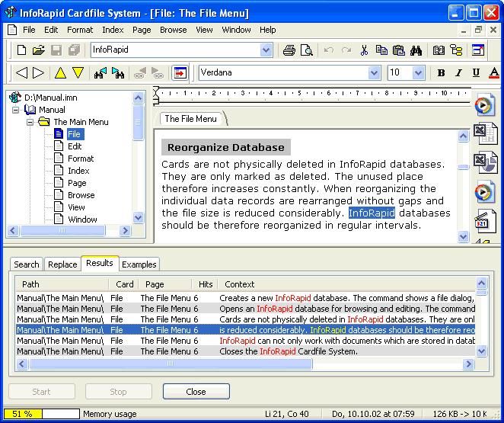Click the window layout icon at toolbar end
Screen dimensions: 504x423
(x=478, y=50)
